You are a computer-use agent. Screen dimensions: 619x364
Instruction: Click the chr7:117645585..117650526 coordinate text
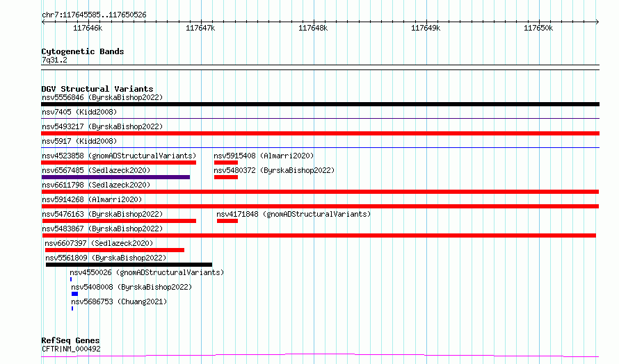click(x=94, y=15)
